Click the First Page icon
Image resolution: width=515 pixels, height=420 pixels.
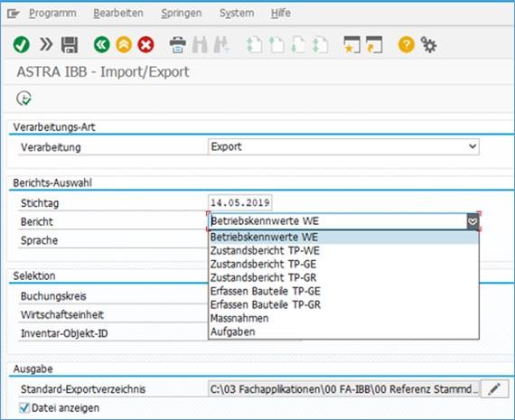[255, 45]
